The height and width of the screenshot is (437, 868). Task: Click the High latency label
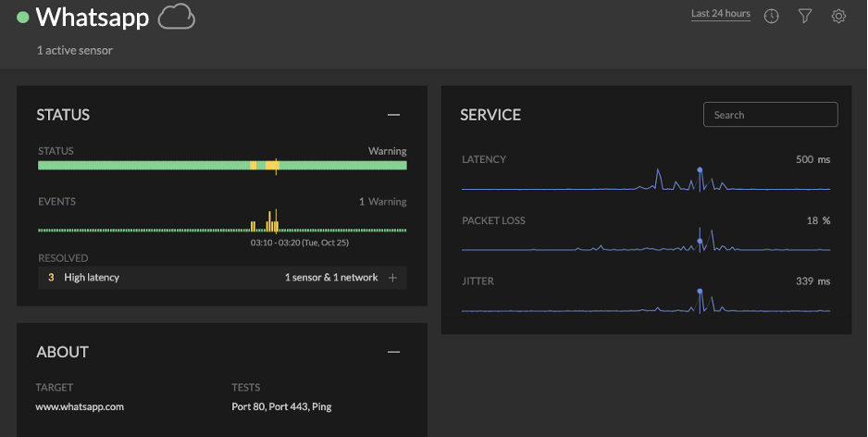(x=92, y=278)
